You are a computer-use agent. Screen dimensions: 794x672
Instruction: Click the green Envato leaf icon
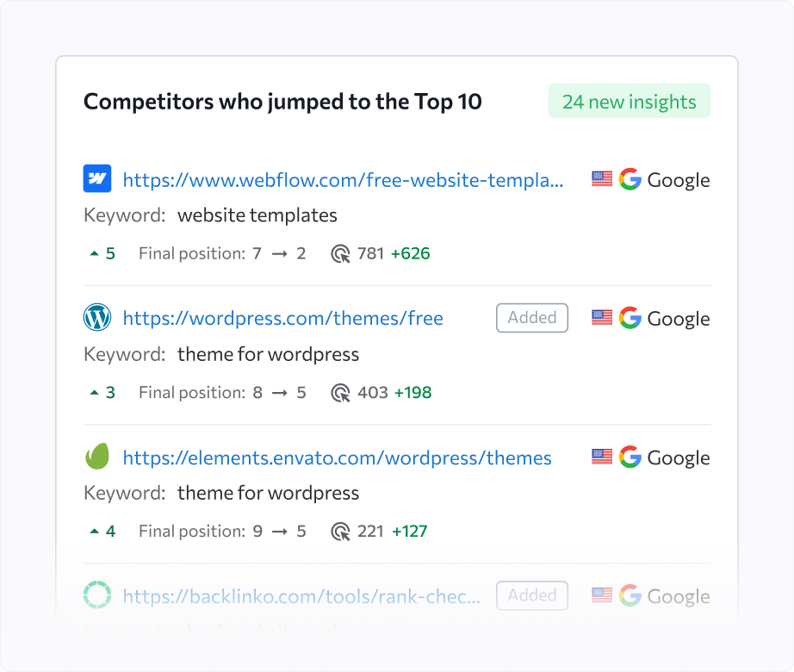(97, 457)
